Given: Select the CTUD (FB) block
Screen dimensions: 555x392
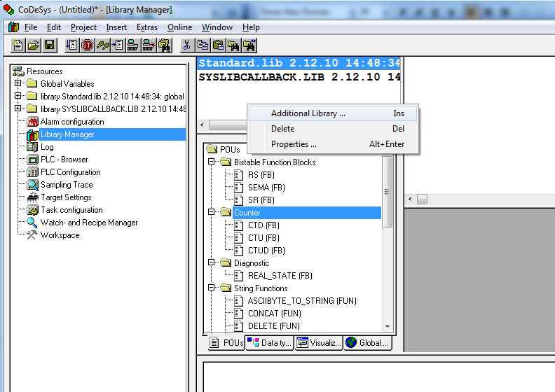Looking at the screenshot, I should pyautogui.click(x=266, y=251).
